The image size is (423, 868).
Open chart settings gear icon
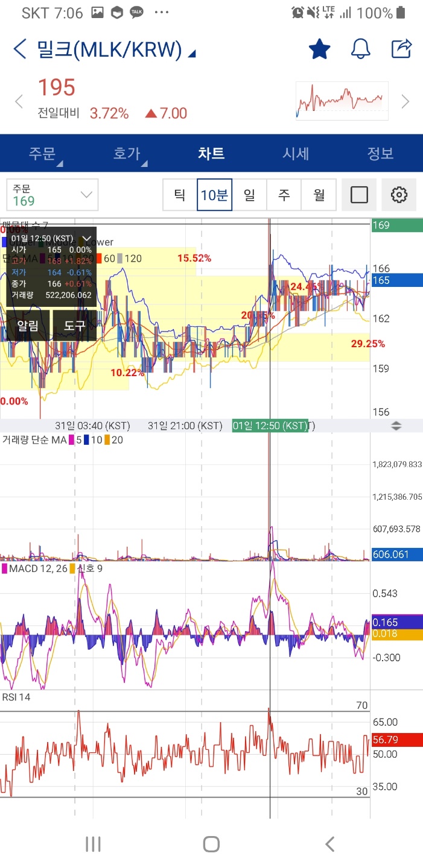pos(399,195)
